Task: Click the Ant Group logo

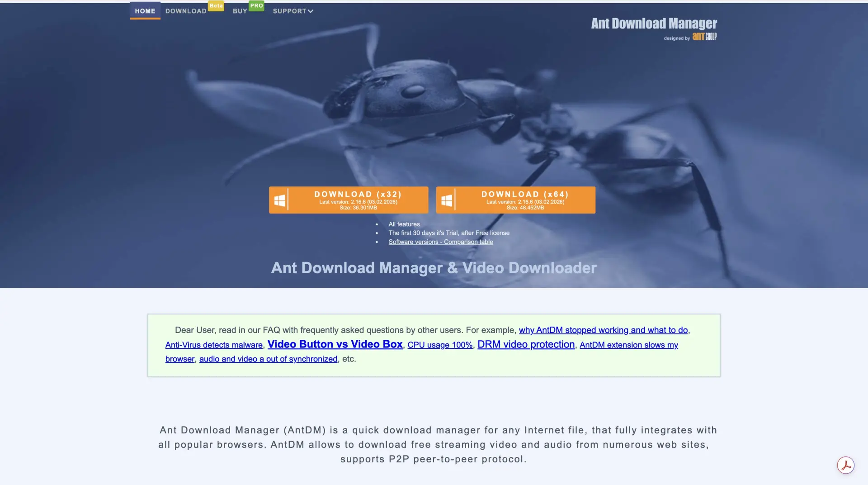Action: point(704,37)
